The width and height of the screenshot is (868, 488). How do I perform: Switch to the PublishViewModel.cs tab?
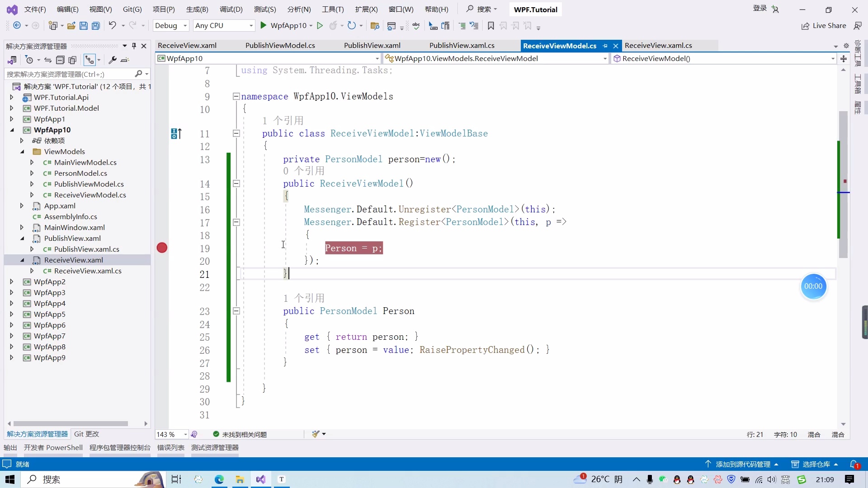point(280,45)
